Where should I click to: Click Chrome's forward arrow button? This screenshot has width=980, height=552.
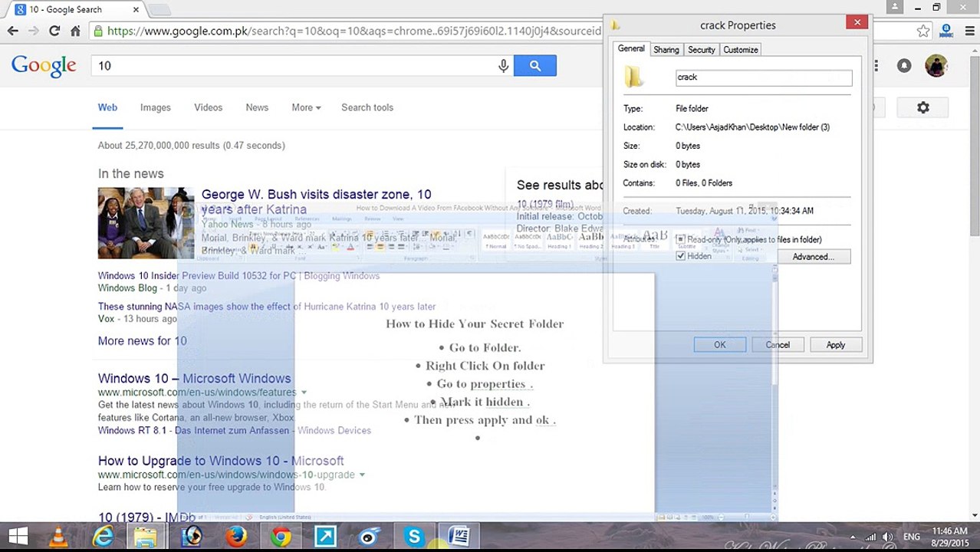click(x=34, y=31)
